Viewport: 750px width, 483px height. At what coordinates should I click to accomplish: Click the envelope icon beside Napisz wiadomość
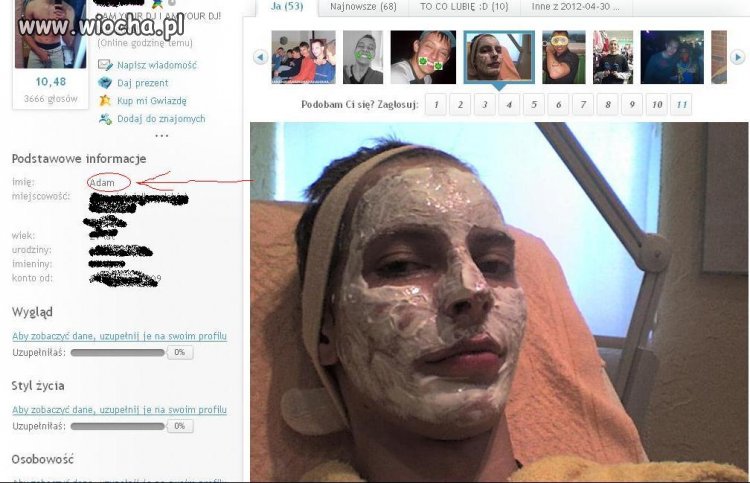click(105, 65)
